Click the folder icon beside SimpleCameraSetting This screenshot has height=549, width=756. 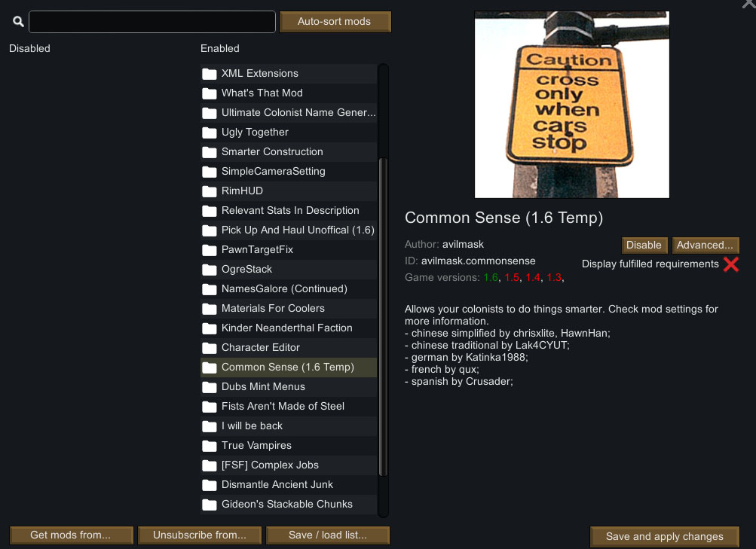(x=210, y=172)
